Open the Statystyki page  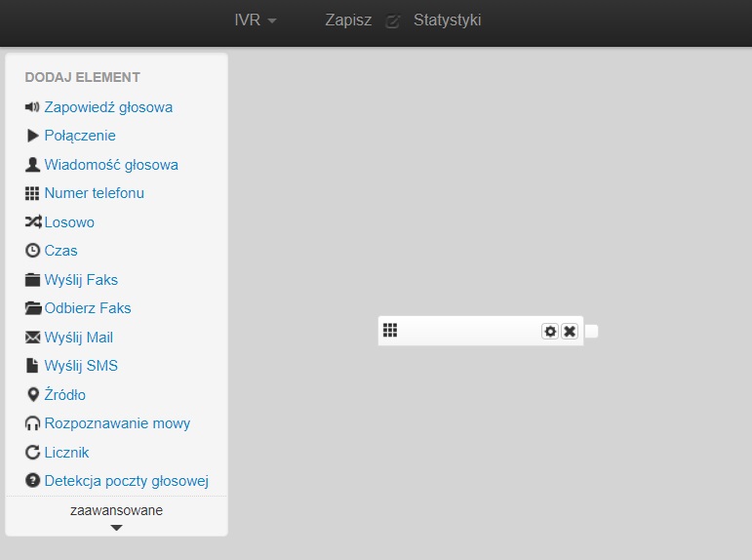447,20
